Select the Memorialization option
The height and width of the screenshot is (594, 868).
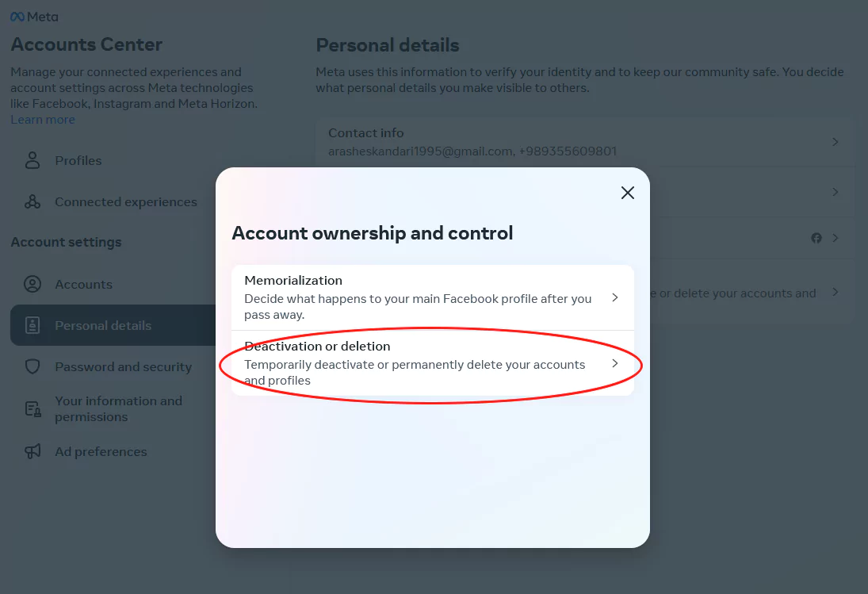point(420,297)
